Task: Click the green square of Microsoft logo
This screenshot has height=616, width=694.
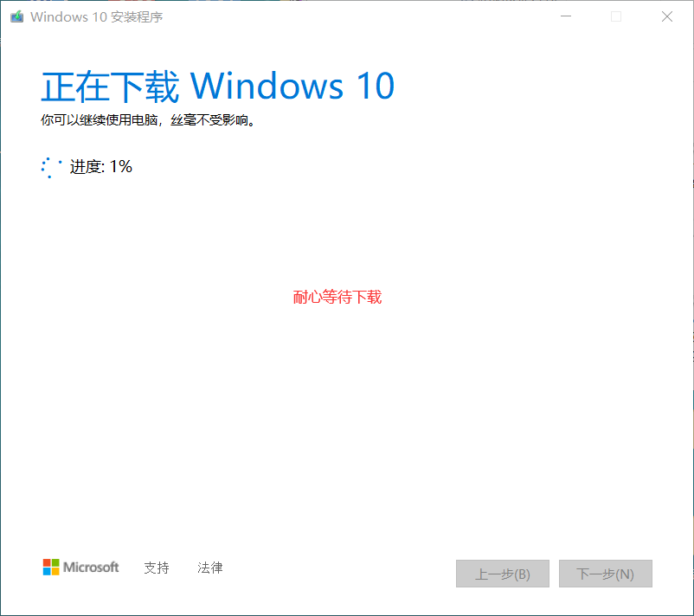Action: 55,563
